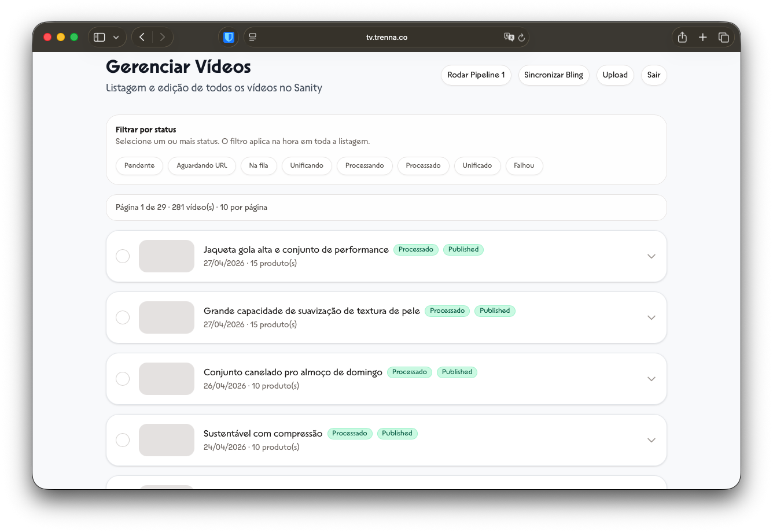This screenshot has height=532, width=773.
Task: Click the Sincronizar Bling button
Action: (x=554, y=75)
